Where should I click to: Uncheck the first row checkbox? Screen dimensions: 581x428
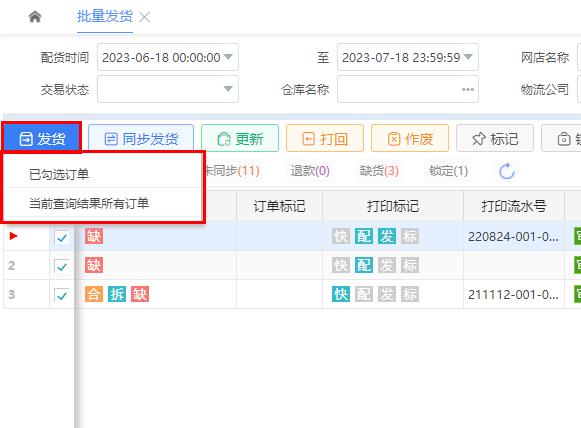(62, 237)
